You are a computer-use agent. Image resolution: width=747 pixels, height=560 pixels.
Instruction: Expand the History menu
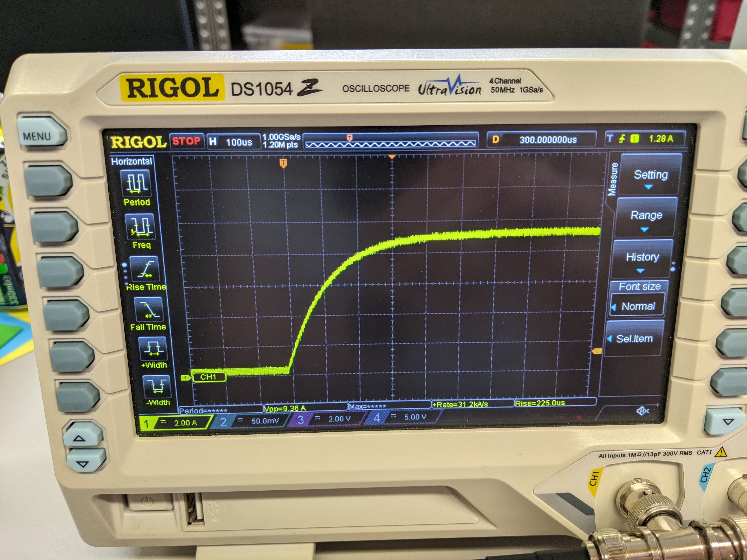642,258
